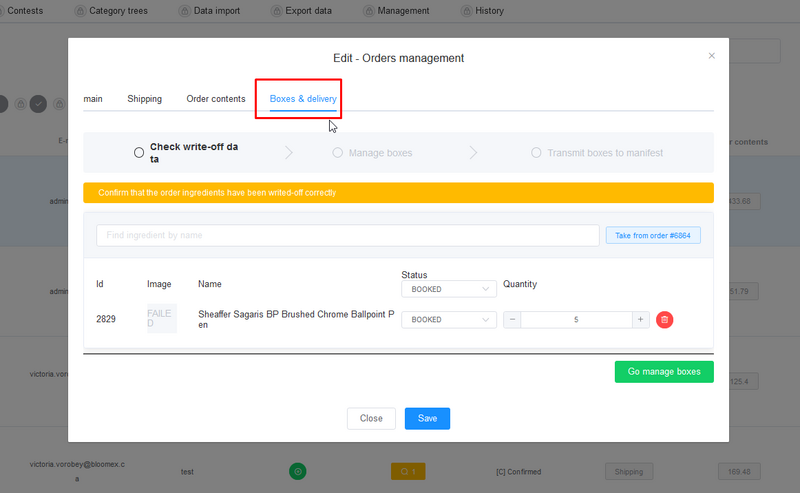The image size is (800, 493).
Task: Click the quantity field showing 5
Action: point(577,319)
